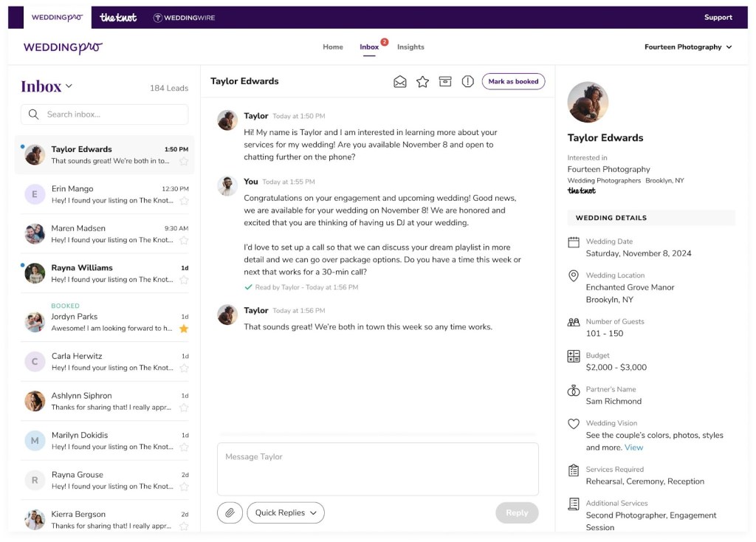Viewport: 756px width, 542px height.
Task: Unstar the Jordyn Parks booked lead
Action: point(184,329)
